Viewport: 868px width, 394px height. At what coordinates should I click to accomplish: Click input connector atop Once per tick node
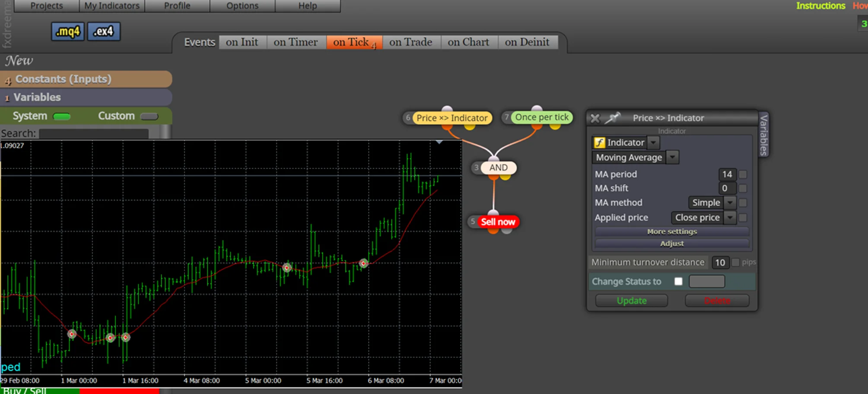537,108
